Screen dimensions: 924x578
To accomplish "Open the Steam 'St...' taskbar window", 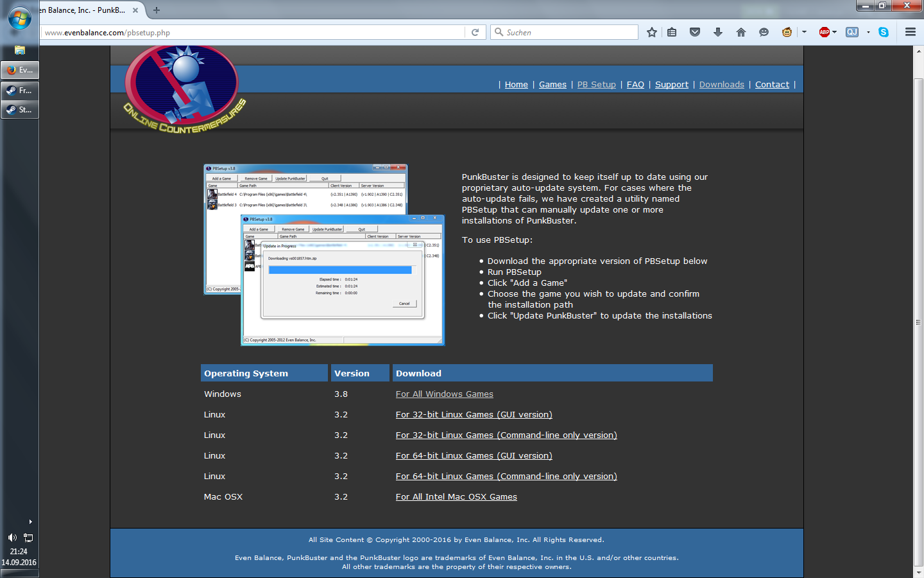I will click(19, 110).
